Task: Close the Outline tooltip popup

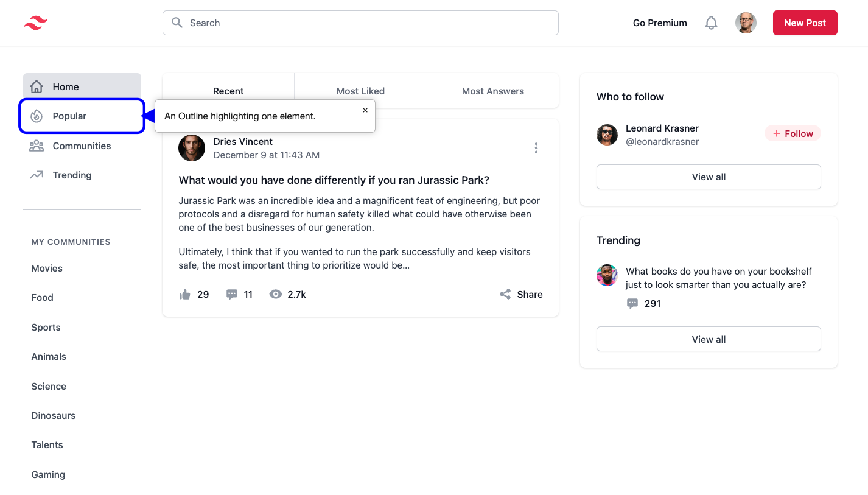Action: point(365,110)
